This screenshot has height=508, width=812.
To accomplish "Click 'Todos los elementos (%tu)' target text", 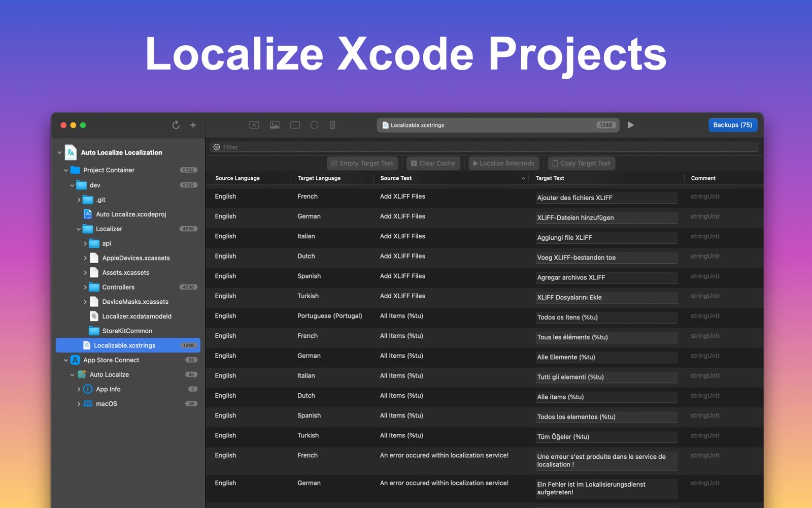I will (606, 417).
